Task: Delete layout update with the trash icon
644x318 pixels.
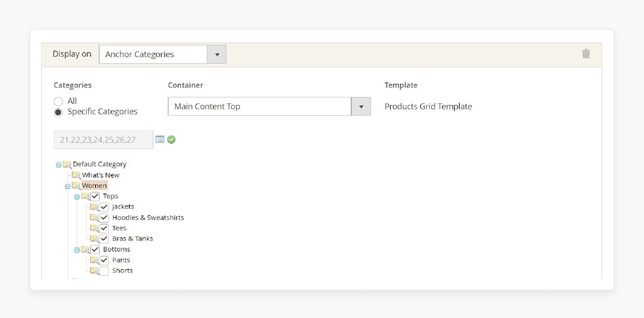Action: click(586, 54)
